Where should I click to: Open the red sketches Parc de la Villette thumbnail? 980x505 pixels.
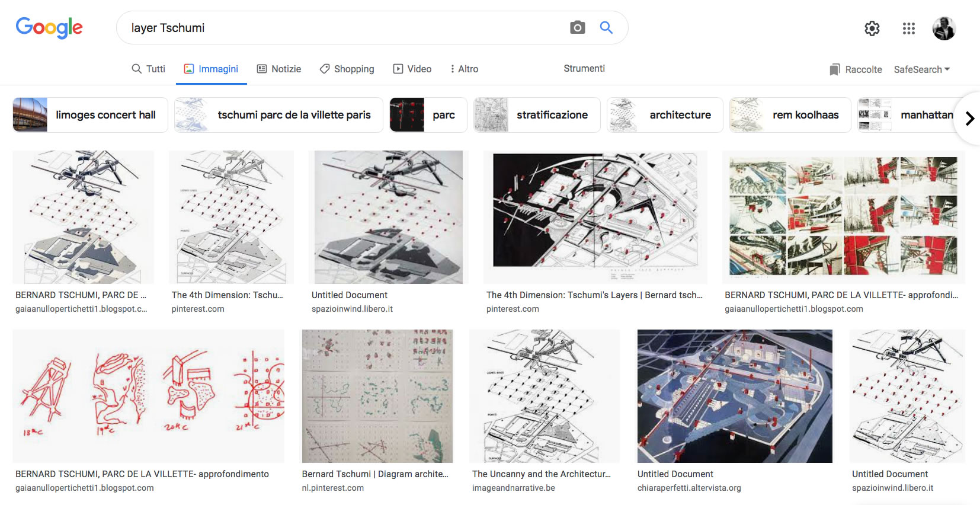pos(148,396)
